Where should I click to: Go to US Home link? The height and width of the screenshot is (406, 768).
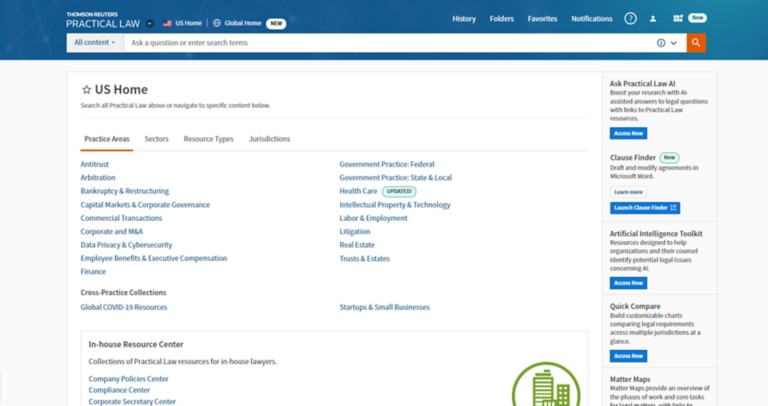[x=188, y=23]
